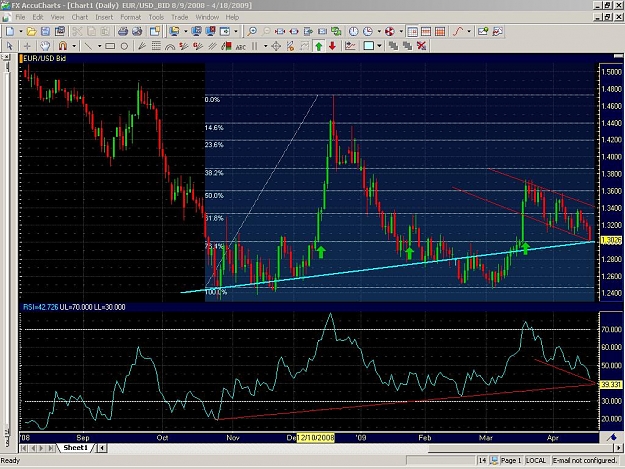Click the parallel channel lines tool

[x=212, y=46]
